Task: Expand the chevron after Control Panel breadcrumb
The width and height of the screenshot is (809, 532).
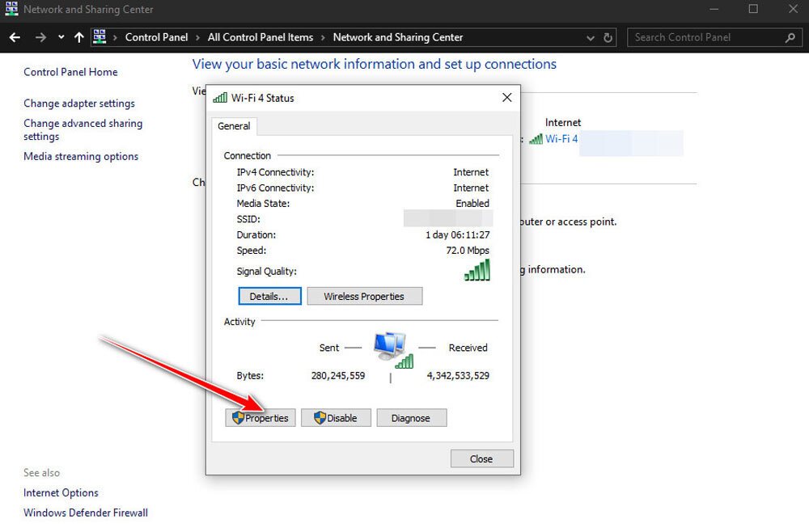Action: point(197,38)
